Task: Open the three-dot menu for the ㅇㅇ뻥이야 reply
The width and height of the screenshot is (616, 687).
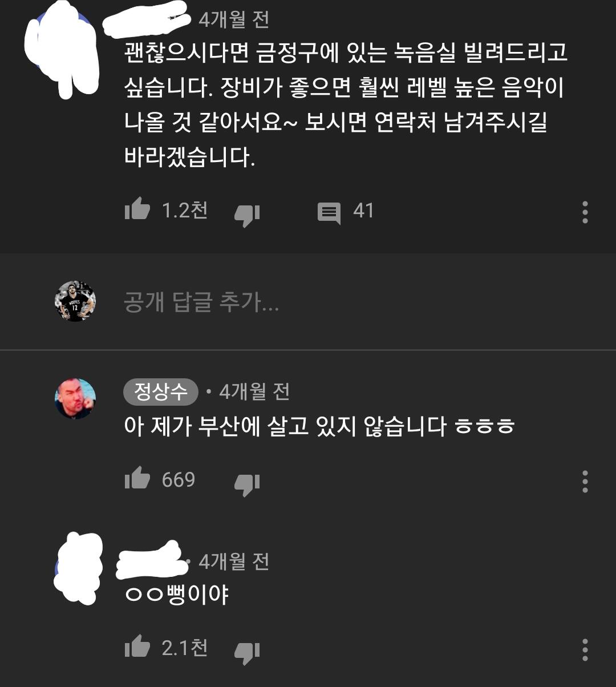Action: click(x=585, y=650)
